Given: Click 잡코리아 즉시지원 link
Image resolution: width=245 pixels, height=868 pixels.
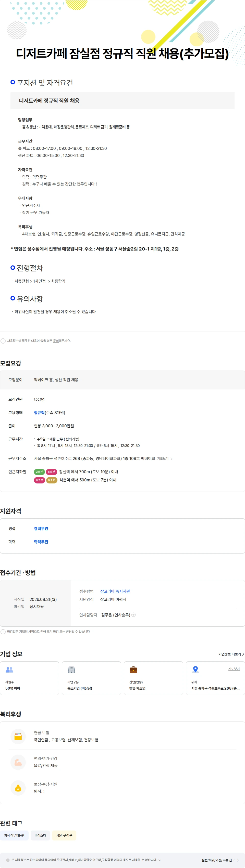Looking at the screenshot, I should pyautogui.click(x=115, y=591).
